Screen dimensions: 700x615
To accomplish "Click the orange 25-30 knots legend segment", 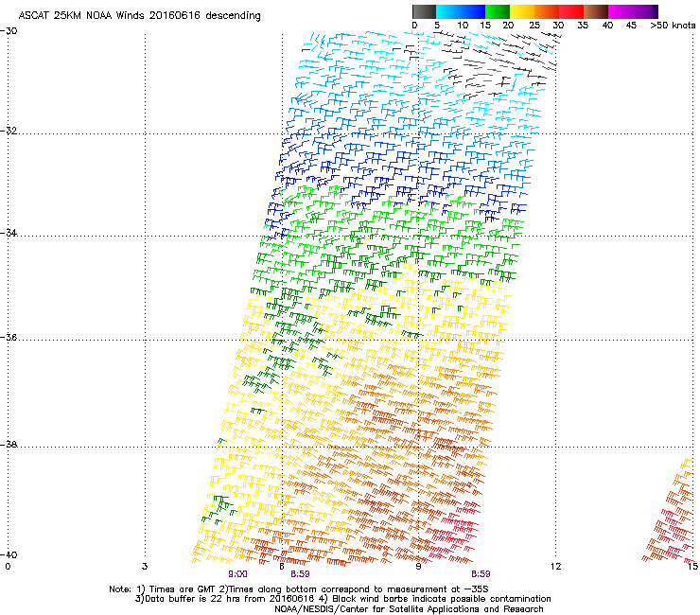I will (x=547, y=11).
